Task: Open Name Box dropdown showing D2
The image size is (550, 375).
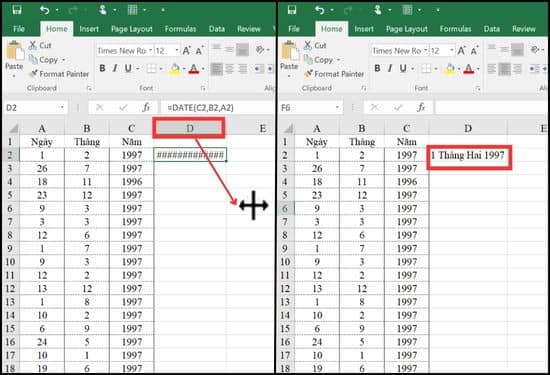Action: coord(62,107)
